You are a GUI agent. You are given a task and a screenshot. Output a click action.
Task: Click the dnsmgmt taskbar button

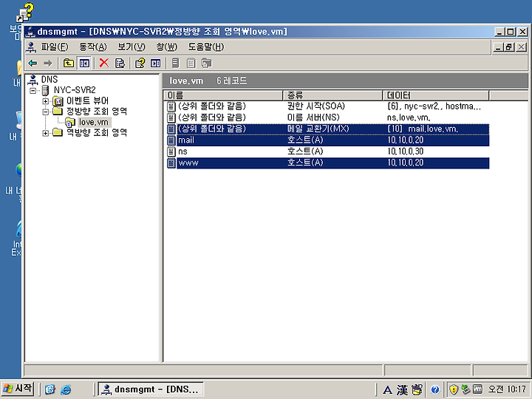coord(151,389)
